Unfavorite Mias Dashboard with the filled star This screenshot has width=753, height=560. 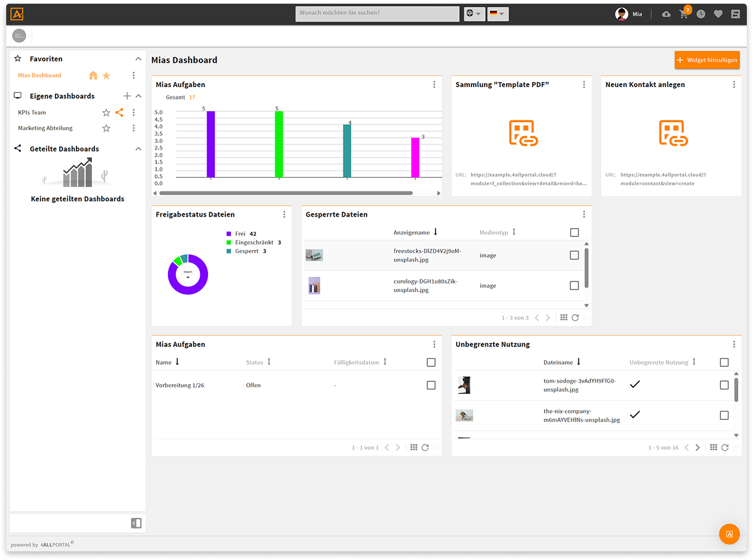click(106, 75)
